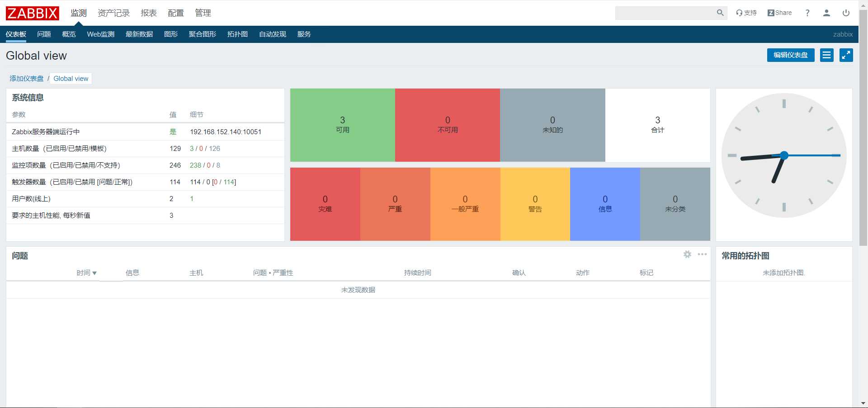The height and width of the screenshot is (408, 868).
Task: Select the 自动发现 submenu tab
Action: 273,34
